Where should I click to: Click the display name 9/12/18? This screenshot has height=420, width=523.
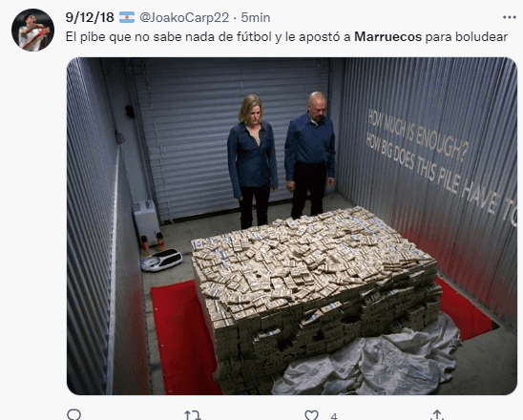pos(90,17)
